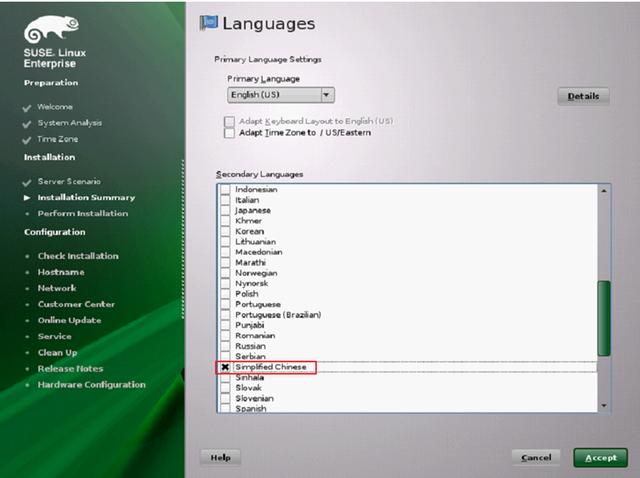Image resolution: width=640 pixels, height=478 pixels.
Task: Select Welcome in the sidebar
Action: coord(55,107)
